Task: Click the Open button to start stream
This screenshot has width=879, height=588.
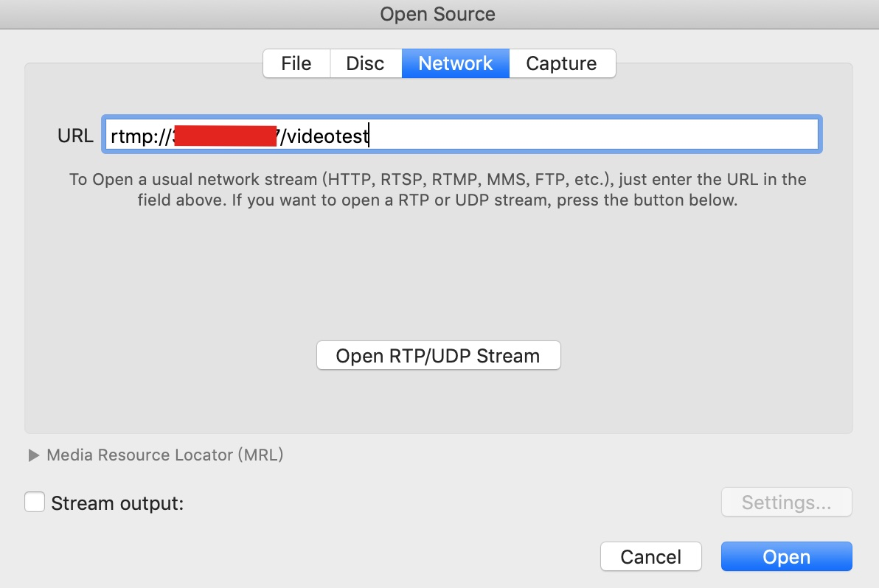Action: tap(786, 556)
